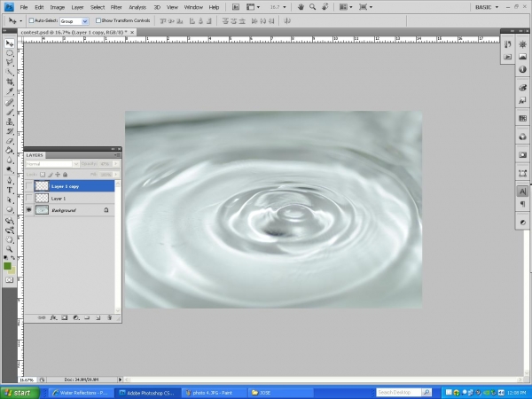
Task: Toggle lock position
Action: 58,175
